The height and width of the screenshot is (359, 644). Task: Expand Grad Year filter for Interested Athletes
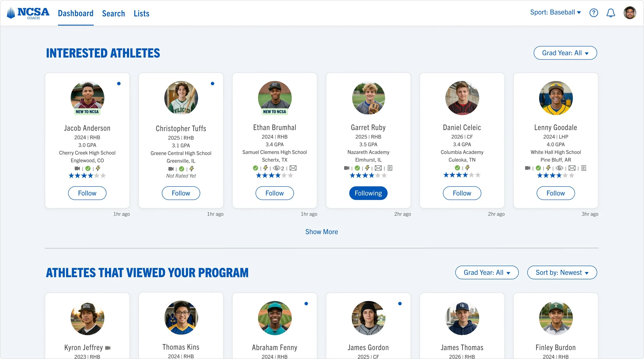(x=565, y=53)
